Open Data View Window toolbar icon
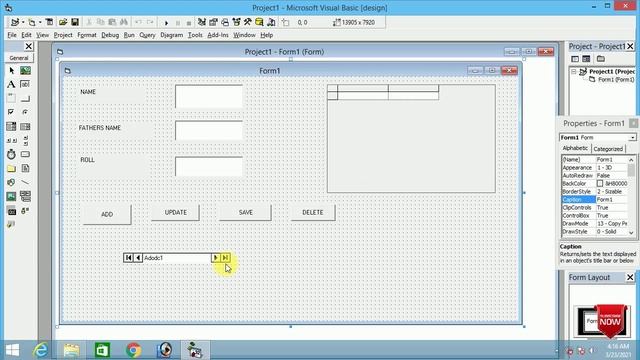This screenshot has height=360, width=640. click(x=259, y=22)
